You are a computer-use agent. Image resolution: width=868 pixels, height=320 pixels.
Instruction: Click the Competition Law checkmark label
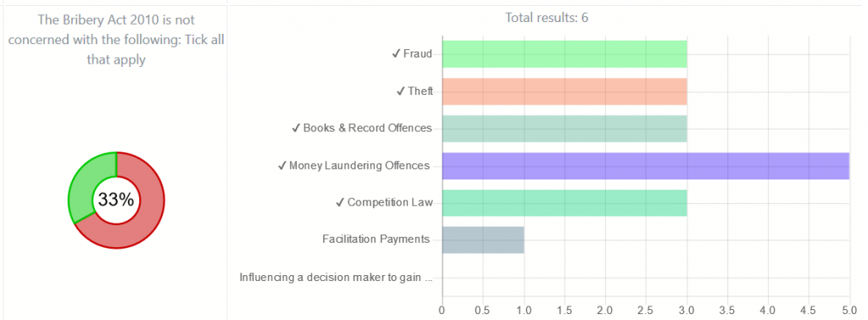point(384,203)
